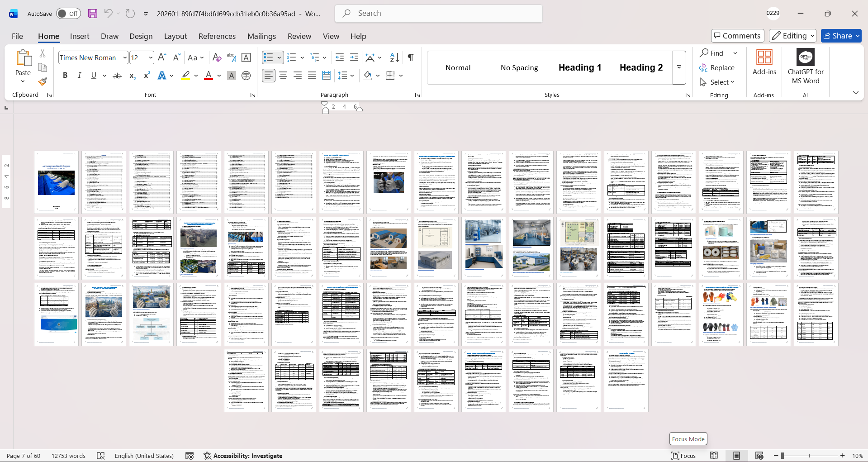This screenshot has height=462, width=868.
Task: Click the Comments button
Action: pyautogui.click(x=737, y=36)
